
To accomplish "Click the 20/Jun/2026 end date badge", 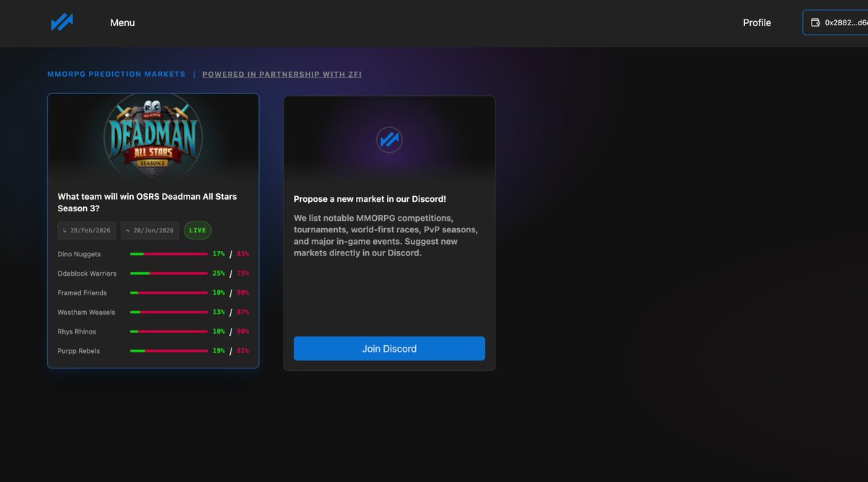I will coord(150,230).
